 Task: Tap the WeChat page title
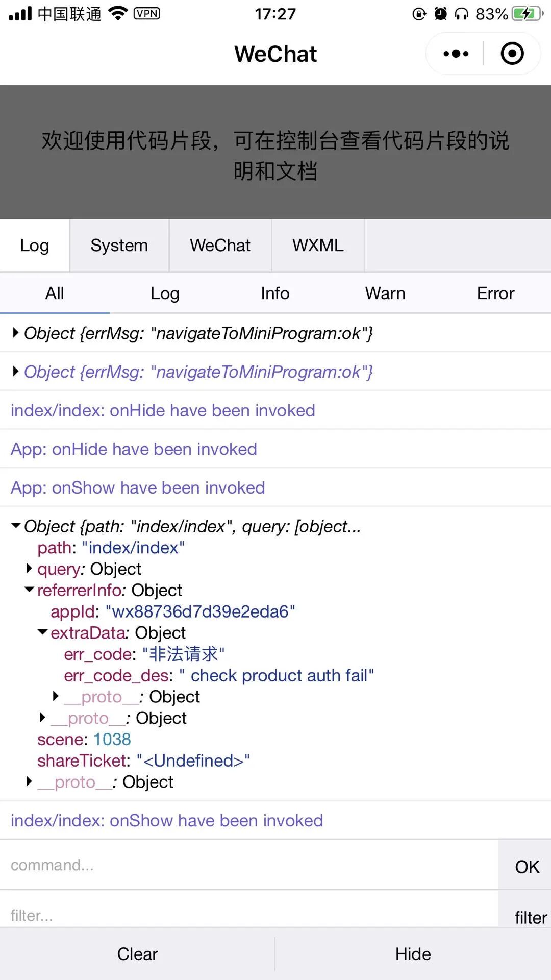coord(275,54)
